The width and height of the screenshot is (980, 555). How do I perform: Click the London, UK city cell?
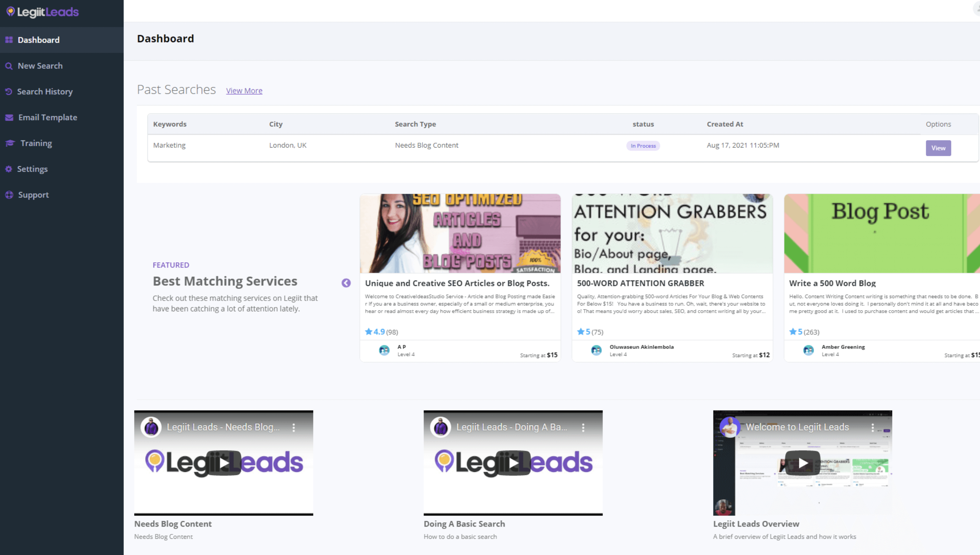pos(288,145)
